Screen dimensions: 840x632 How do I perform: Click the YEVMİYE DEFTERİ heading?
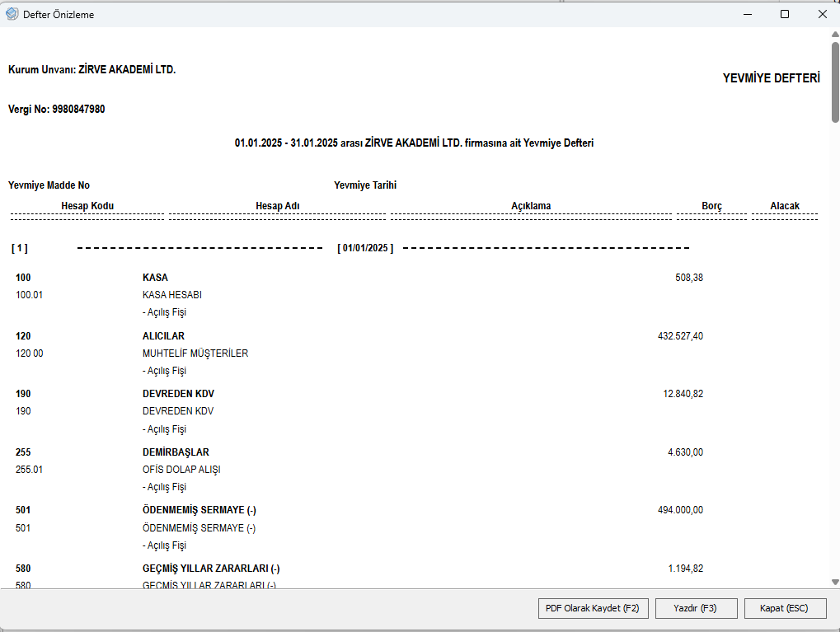[x=771, y=78]
